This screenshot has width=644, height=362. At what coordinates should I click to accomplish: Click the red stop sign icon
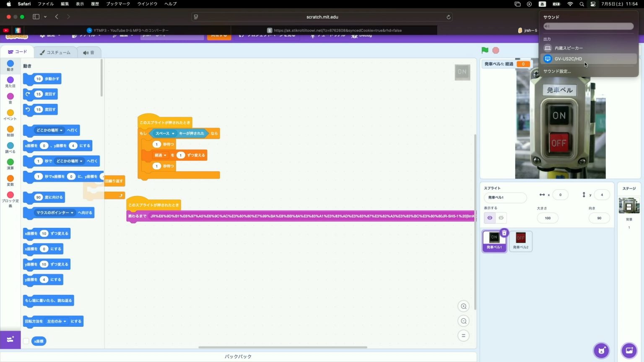(x=496, y=50)
